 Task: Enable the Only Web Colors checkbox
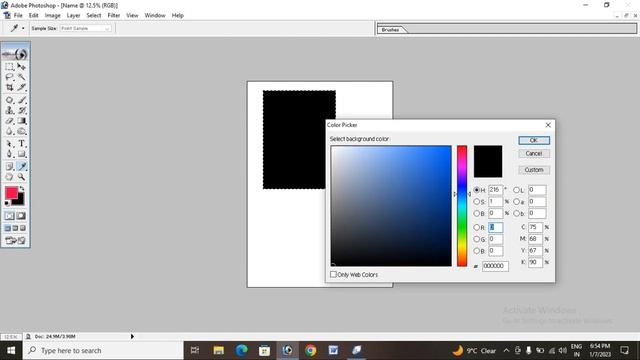click(x=333, y=274)
